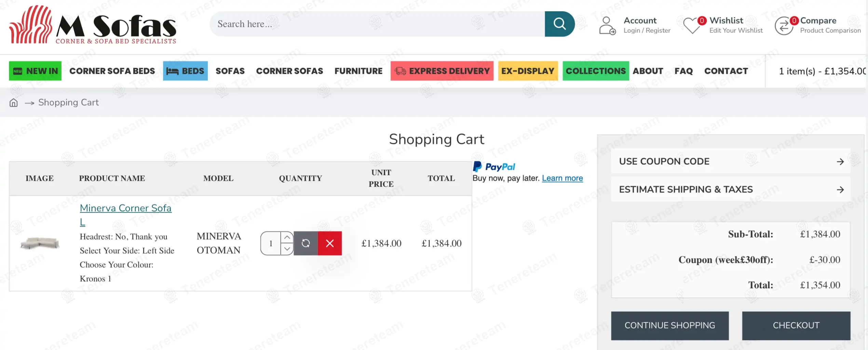Click the Wishlist heart icon

point(692,26)
